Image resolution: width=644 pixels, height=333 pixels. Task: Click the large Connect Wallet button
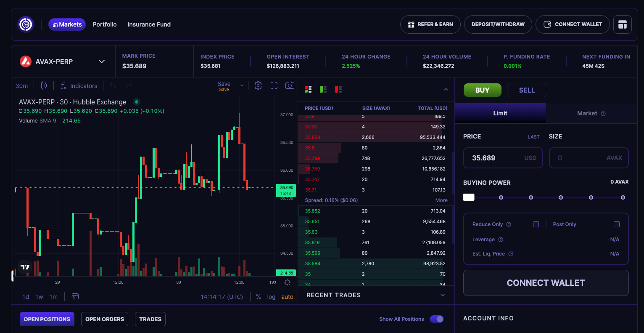546,283
